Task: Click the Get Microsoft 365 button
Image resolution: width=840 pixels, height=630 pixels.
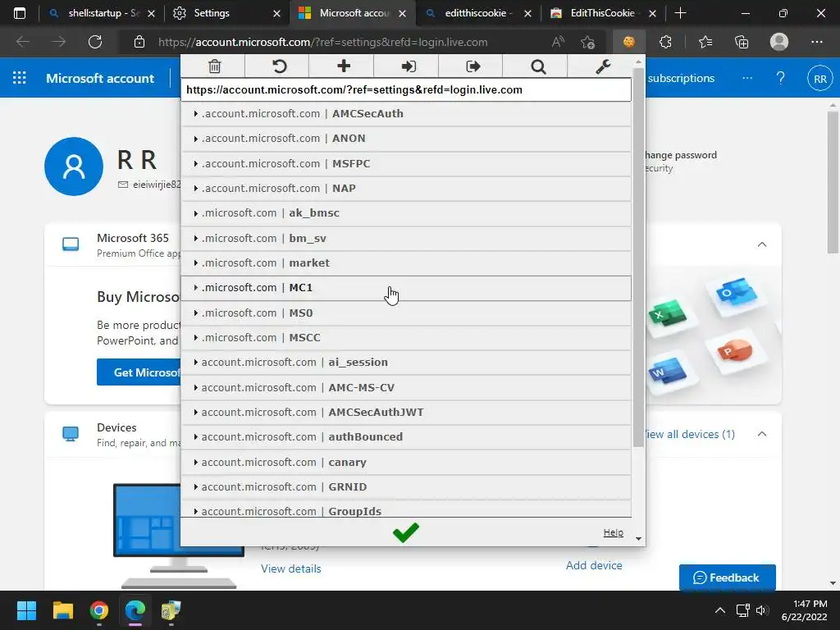Action: point(139,372)
